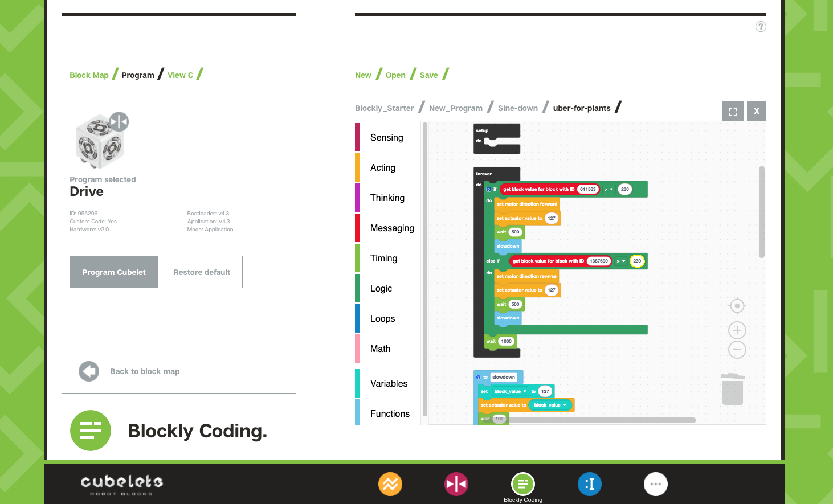Edit the 127 value in the set block_value block
The image size is (833, 504).
click(545, 391)
